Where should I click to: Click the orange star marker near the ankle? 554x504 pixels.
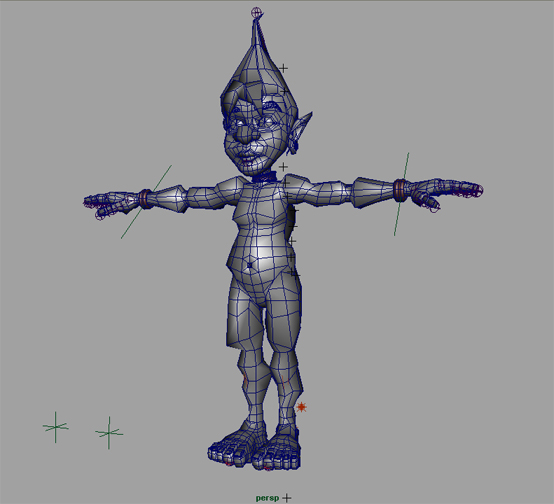tap(301, 407)
